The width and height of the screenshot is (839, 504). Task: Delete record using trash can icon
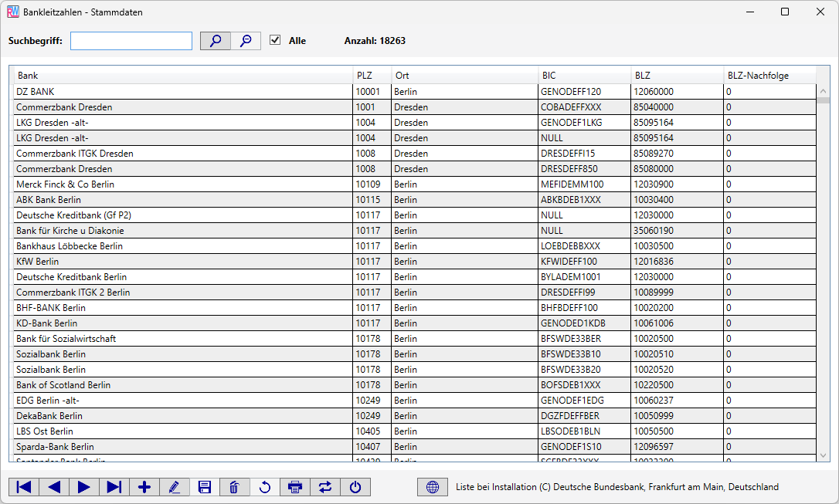pyautogui.click(x=234, y=487)
